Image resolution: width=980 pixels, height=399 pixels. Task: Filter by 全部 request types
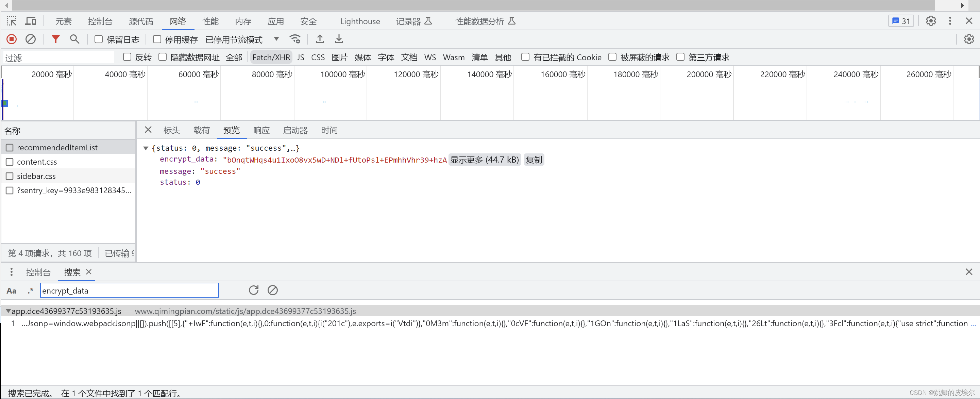[x=234, y=57]
